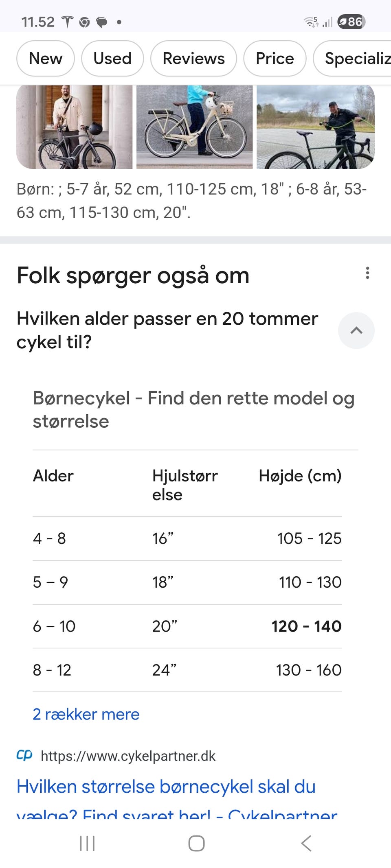Viewport: 391px width, 868px height.
Task: Tap the battery indicator in status bar
Action: point(351,22)
